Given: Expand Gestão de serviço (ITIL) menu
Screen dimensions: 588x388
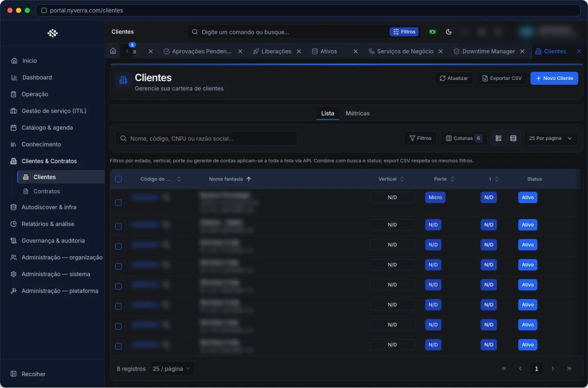Looking at the screenshot, I should [54, 111].
